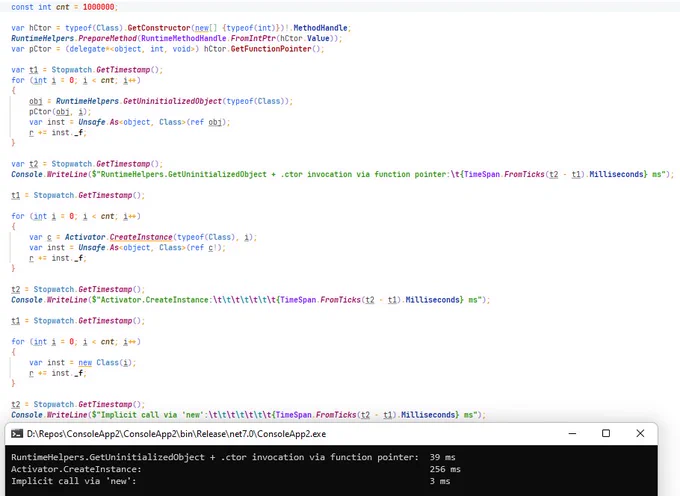Click the "Implicit call via 'new':" console output line
680x496 pixels.
tap(74, 481)
